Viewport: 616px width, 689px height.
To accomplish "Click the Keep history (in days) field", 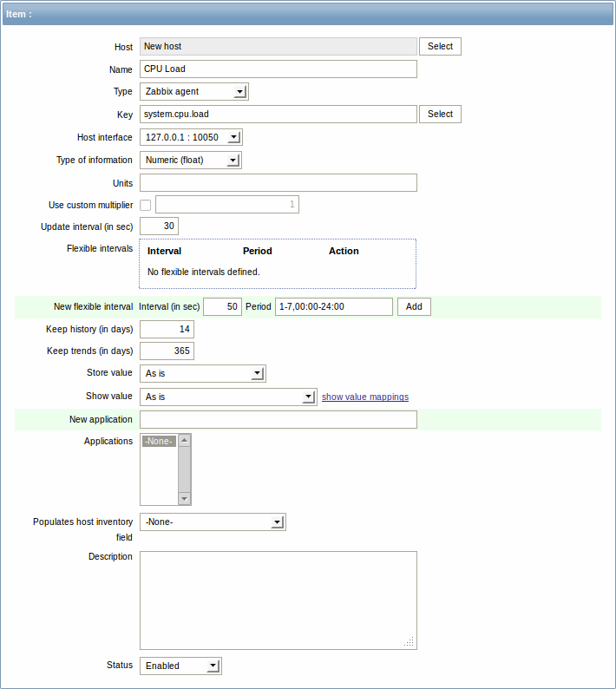I will pyautogui.click(x=167, y=329).
